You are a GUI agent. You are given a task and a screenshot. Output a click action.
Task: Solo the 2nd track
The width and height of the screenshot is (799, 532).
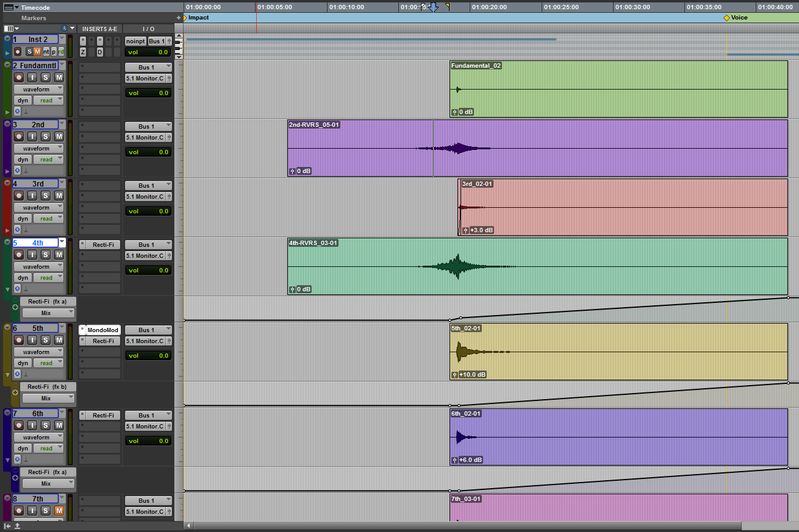pos(46,137)
